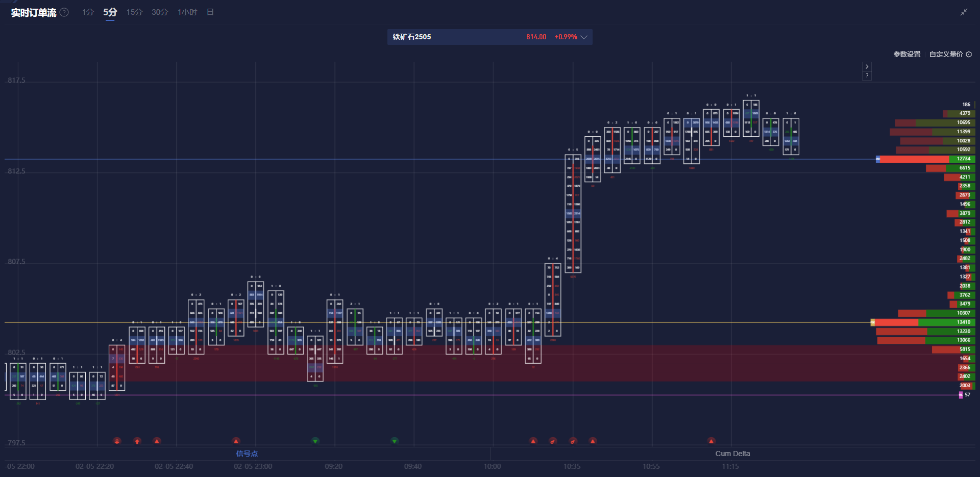980x477 pixels.
Task: Switch to the 1分 timeframe
Action: [88, 12]
